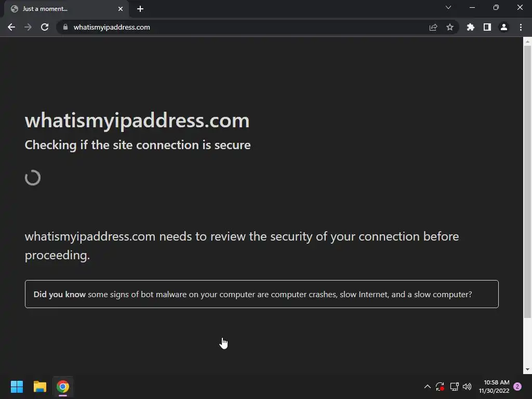The width and height of the screenshot is (532, 399).
Task: Minimize the Chrome window
Action: click(x=472, y=7)
